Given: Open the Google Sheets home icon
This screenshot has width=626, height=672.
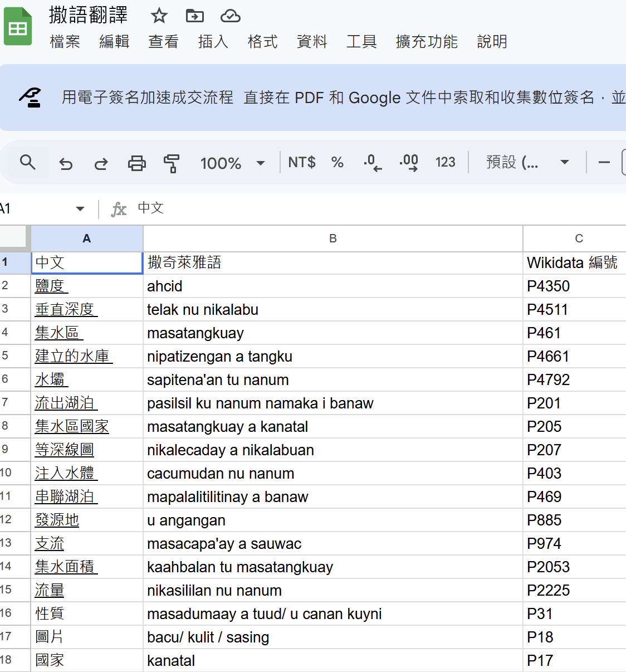Looking at the screenshot, I should coord(18,26).
